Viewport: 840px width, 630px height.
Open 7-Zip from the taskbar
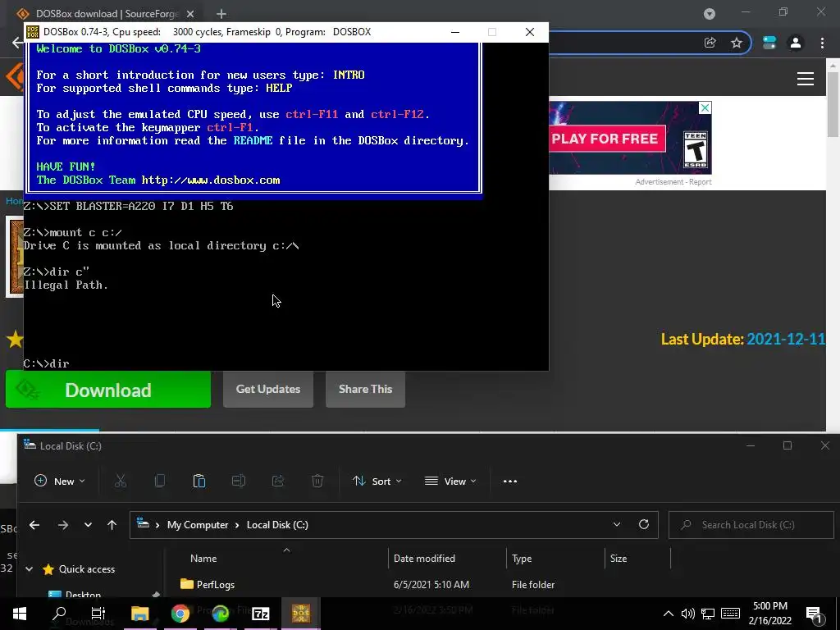(x=260, y=614)
